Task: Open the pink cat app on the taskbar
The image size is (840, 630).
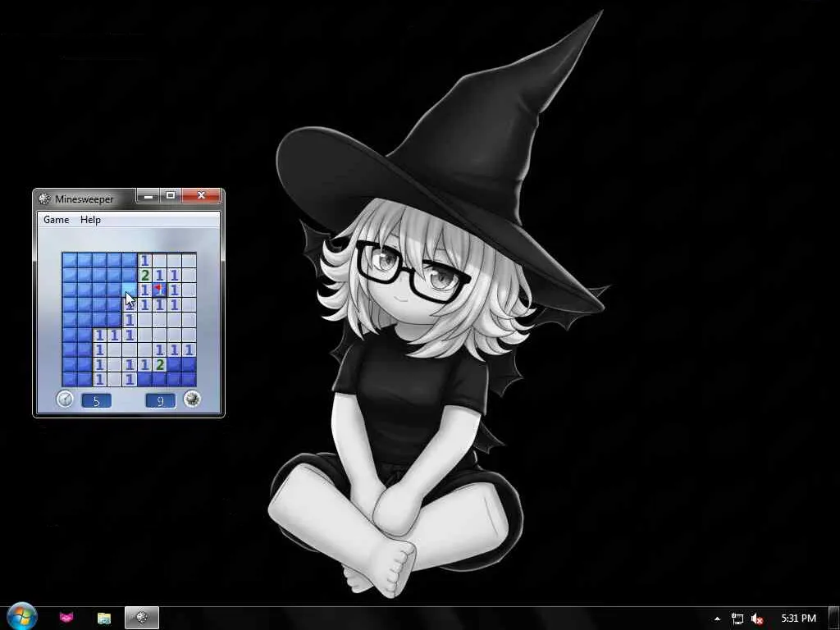Action: 66,618
